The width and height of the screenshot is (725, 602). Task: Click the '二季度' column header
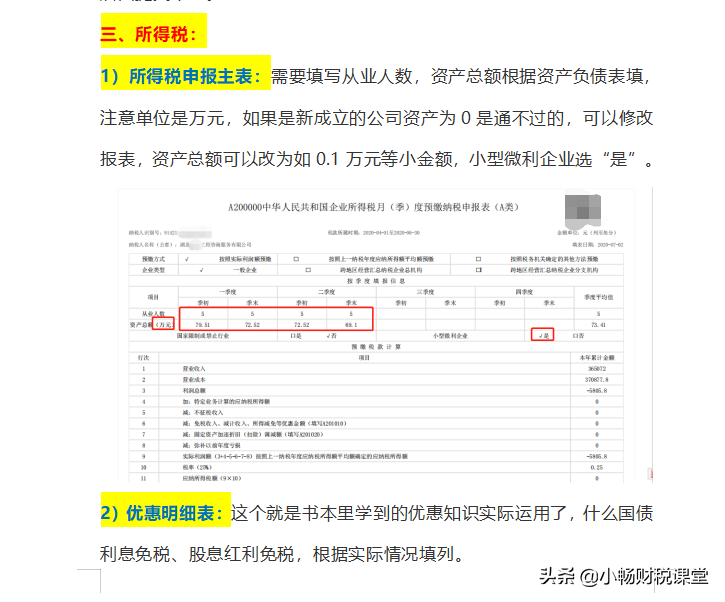point(326,292)
